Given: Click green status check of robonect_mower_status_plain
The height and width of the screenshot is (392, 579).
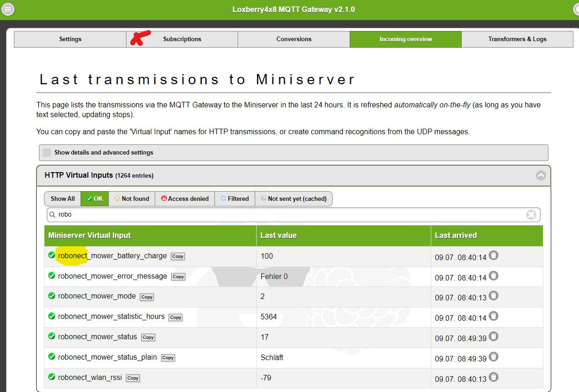Looking at the screenshot, I should click(52, 357).
